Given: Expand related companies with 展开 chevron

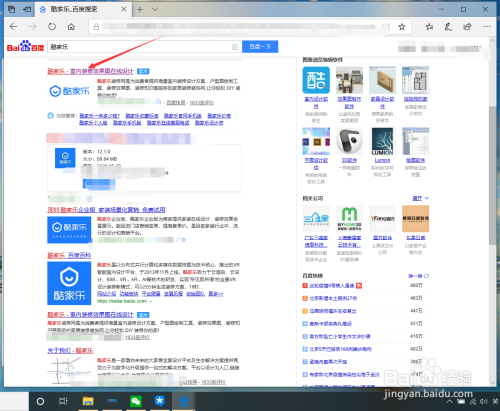Looking at the screenshot, I should tap(421, 198).
